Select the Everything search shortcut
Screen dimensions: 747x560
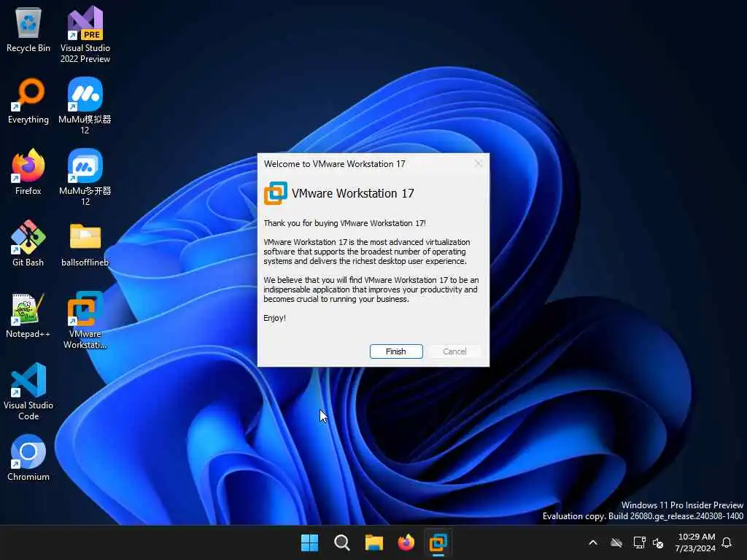point(28,101)
